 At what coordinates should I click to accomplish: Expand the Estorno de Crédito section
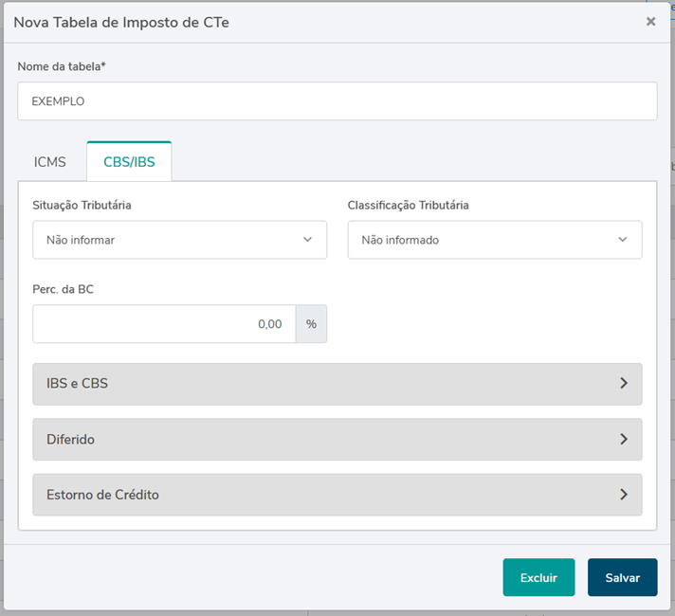(x=337, y=495)
